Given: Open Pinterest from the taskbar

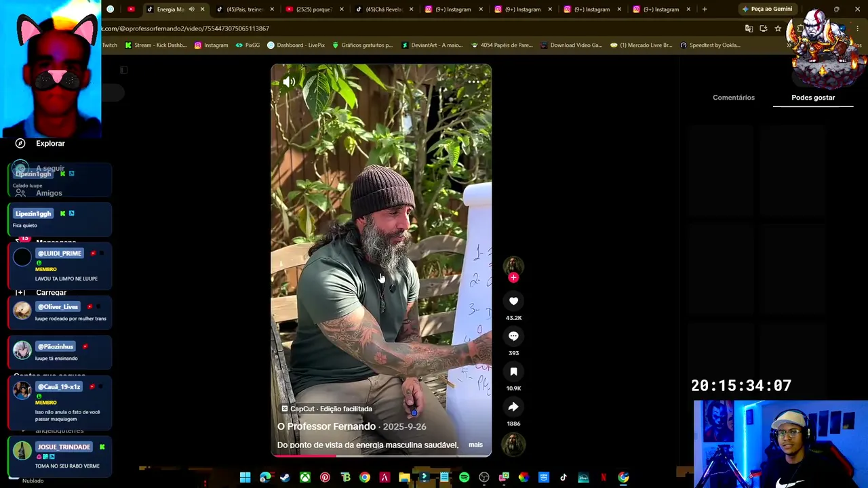Looking at the screenshot, I should pyautogui.click(x=325, y=477).
